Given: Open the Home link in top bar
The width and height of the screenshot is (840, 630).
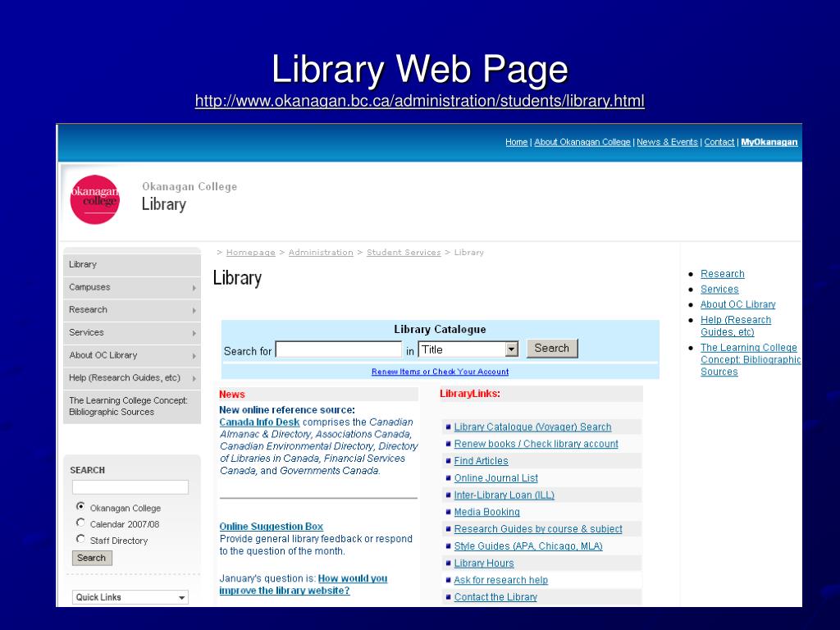Looking at the screenshot, I should (517, 142).
